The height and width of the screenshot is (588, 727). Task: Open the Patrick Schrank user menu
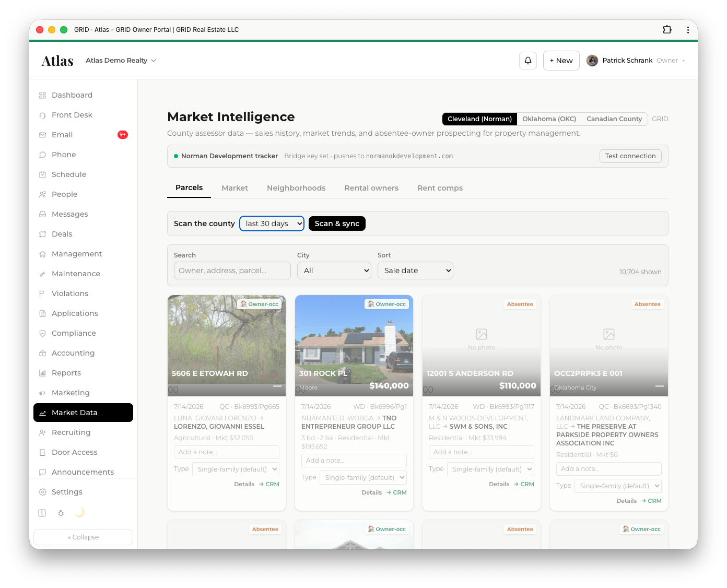point(636,61)
